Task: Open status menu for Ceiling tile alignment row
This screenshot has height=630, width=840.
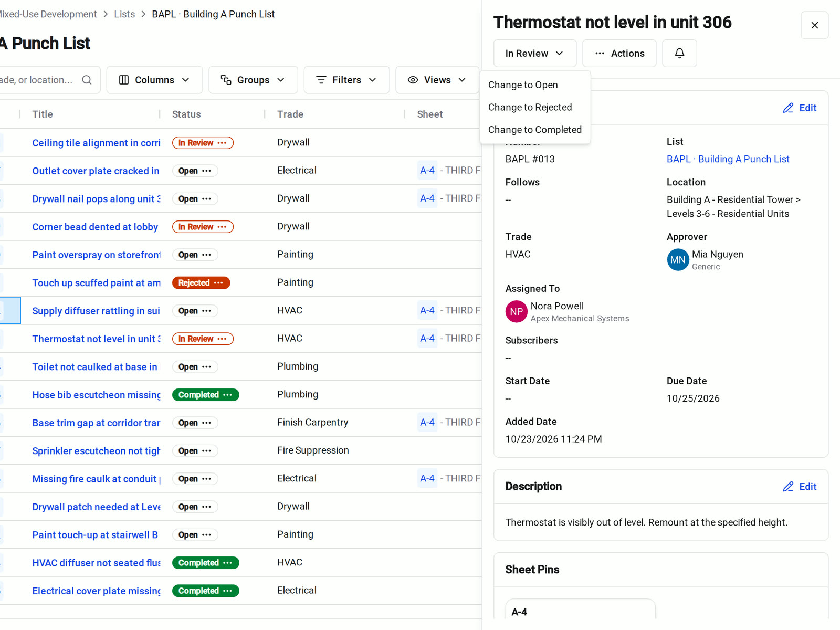Action: click(203, 143)
